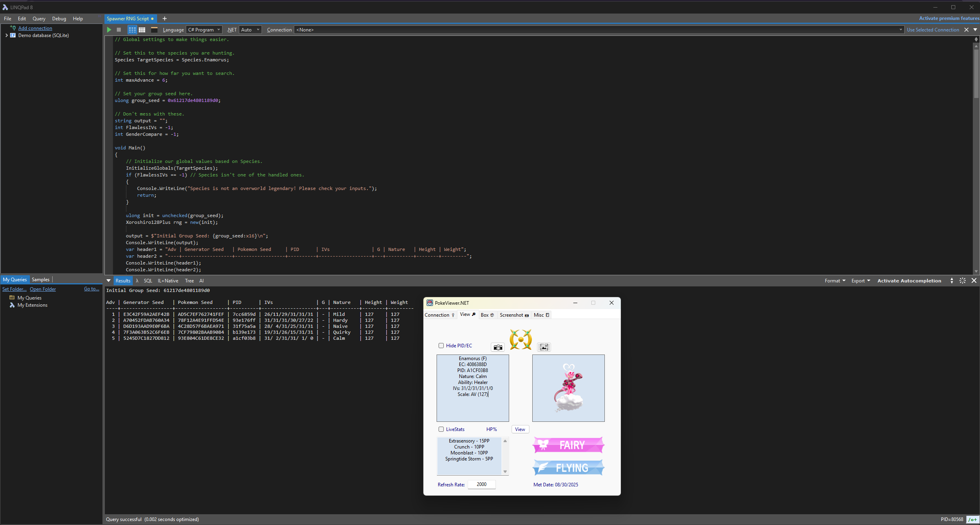Click the pop-out results panel icon

point(962,281)
